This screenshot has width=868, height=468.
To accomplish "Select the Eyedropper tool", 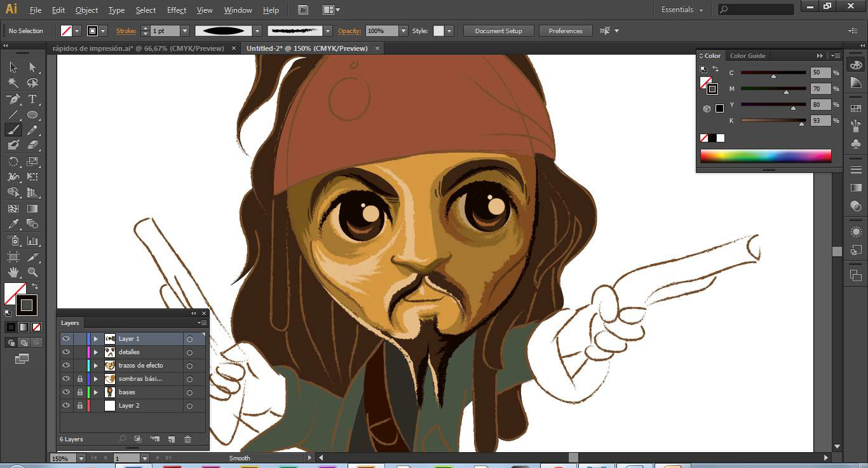I will coord(13,224).
